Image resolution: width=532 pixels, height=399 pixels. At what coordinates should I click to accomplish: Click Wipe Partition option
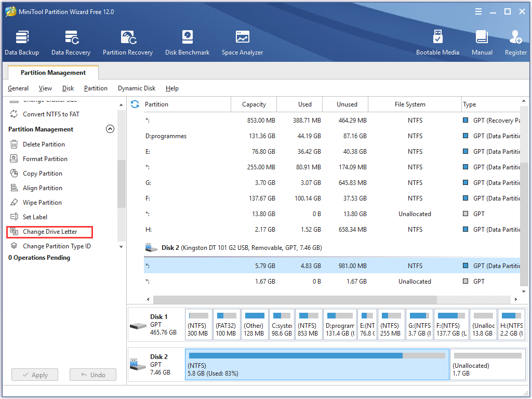pos(42,203)
